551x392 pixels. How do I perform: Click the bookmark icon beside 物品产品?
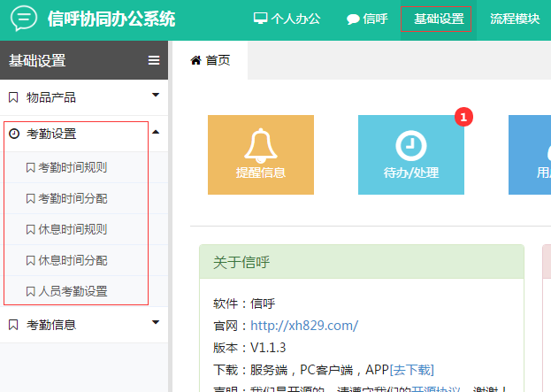[x=13, y=96]
